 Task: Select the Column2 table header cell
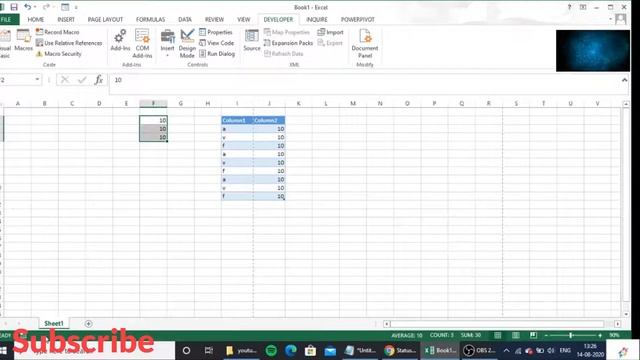coord(269,120)
